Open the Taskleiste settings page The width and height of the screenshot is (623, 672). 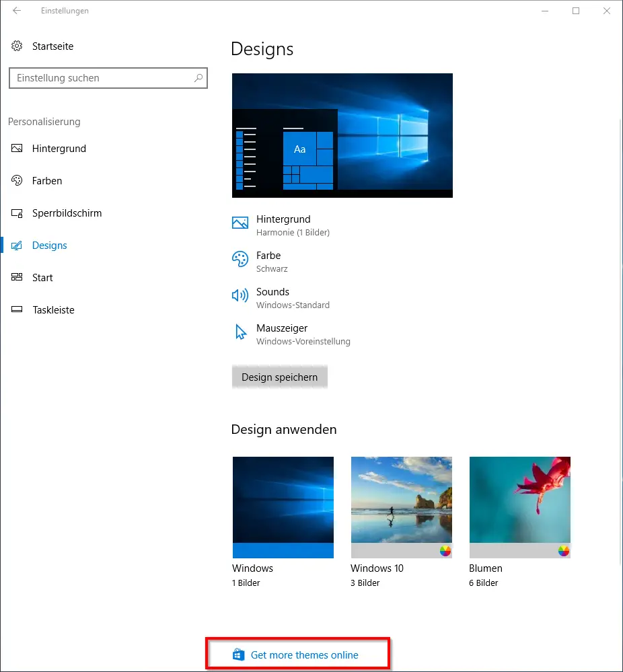coord(54,310)
